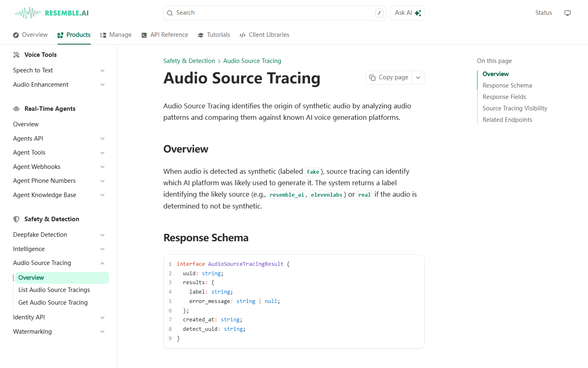Click the Intelligence sidebar label
The image size is (588, 368).
coord(29,249)
